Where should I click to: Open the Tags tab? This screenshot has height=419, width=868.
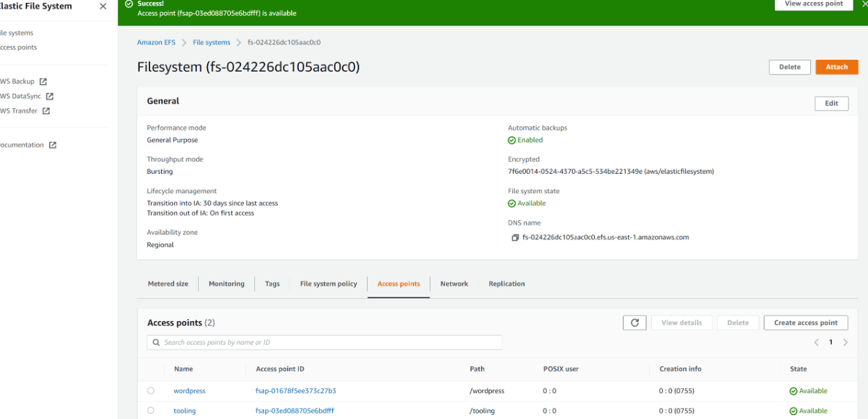click(272, 284)
